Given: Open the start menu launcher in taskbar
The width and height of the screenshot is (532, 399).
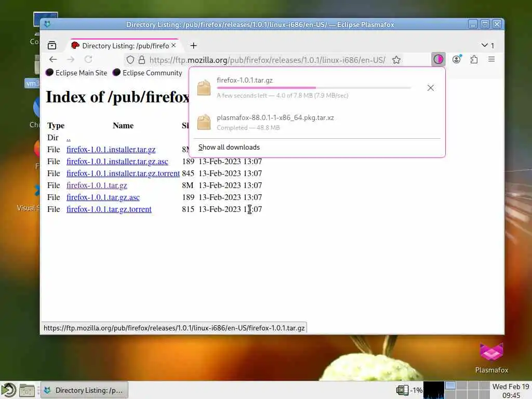Looking at the screenshot, I should (8, 390).
